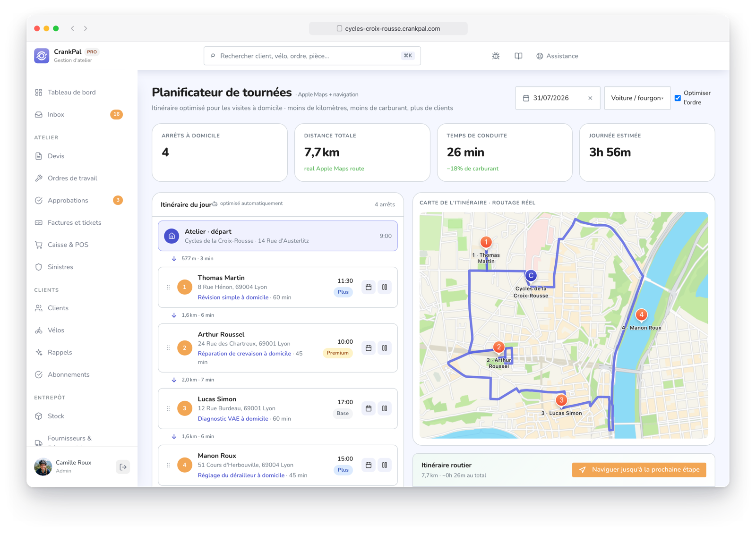This screenshot has height=534, width=756.
Task: Open Réglage du dérailleur à domicile link
Action: [x=241, y=475]
